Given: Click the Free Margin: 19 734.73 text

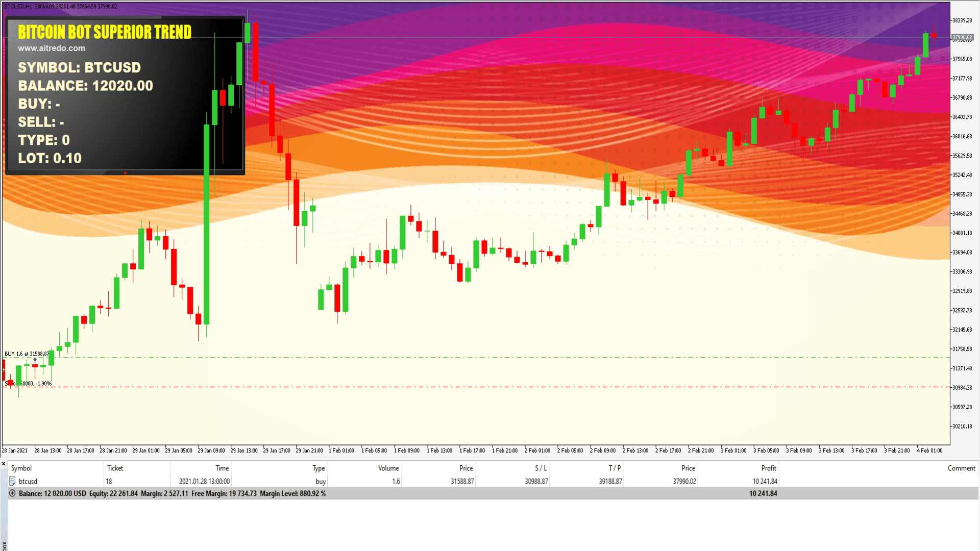Looking at the screenshot, I should click(224, 493).
